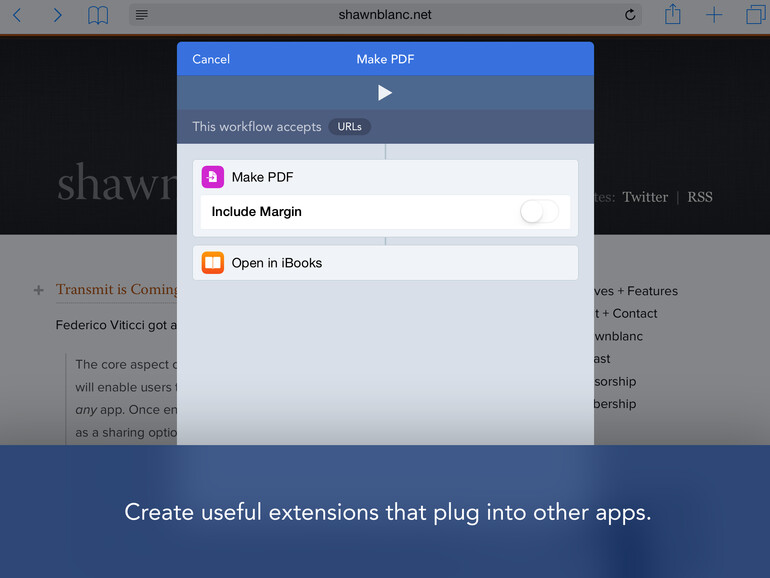The height and width of the screenshot is (578, 770).
Task: Cancel the Make PDF workflow
Action: click(211, 59)
